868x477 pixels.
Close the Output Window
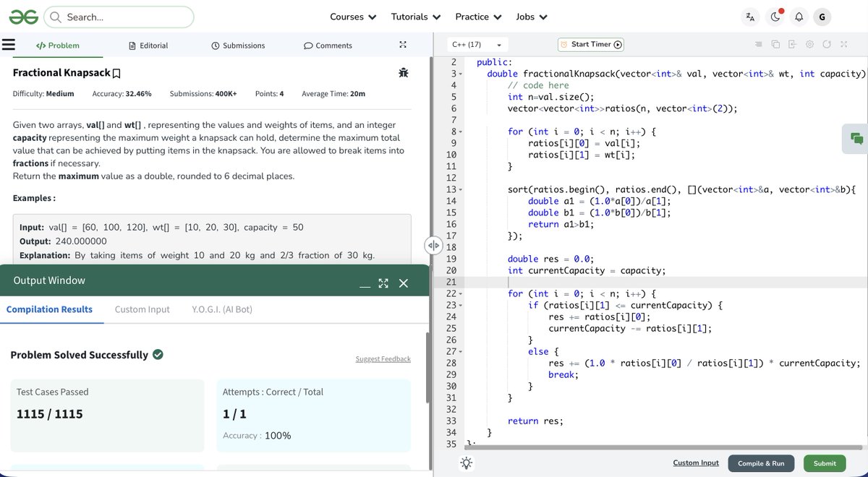coord(404,283)
